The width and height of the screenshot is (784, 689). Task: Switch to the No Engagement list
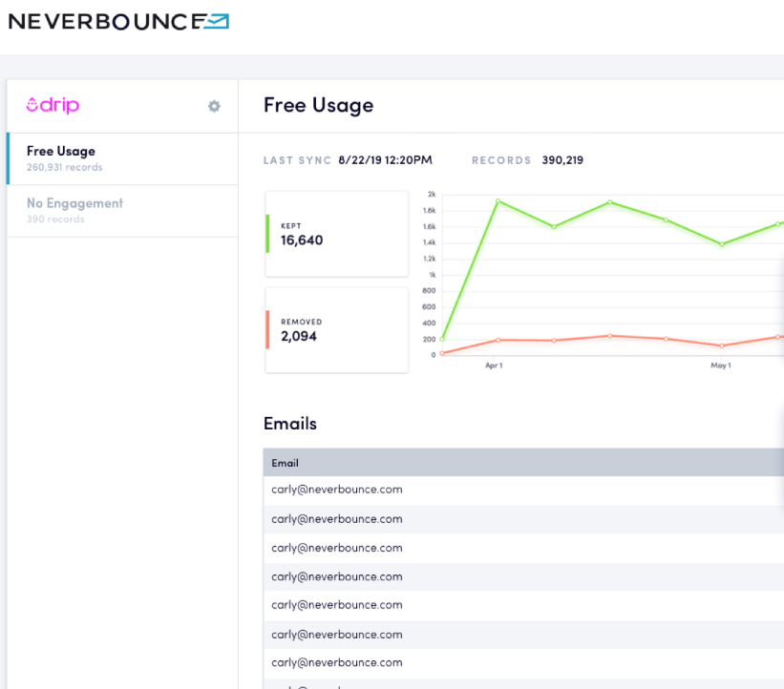coord(122,211)
